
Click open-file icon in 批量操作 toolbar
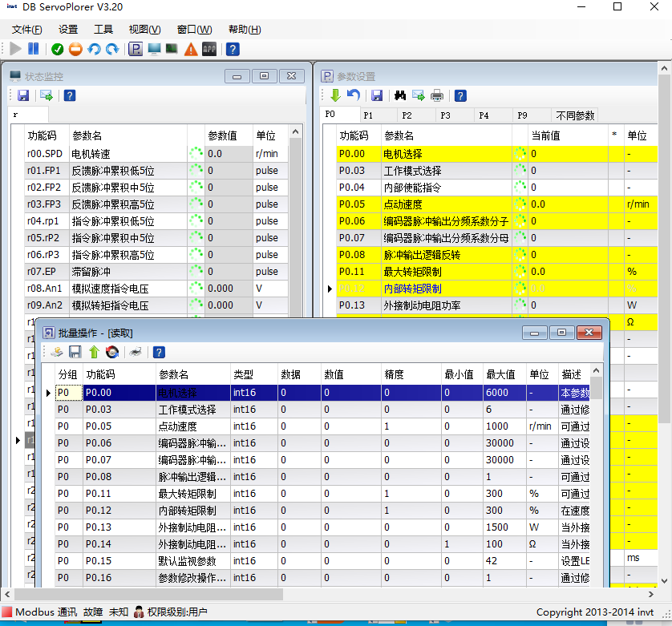57,352
